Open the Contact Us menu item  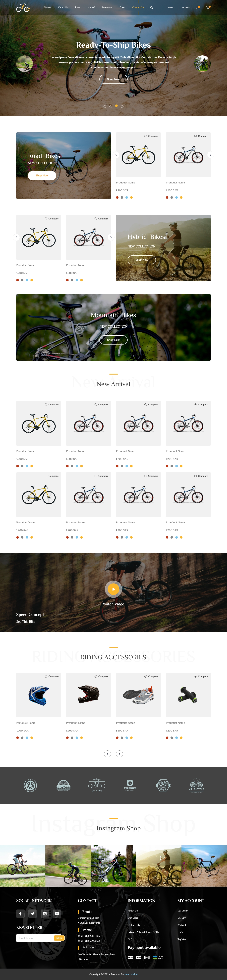click(138, 7)
